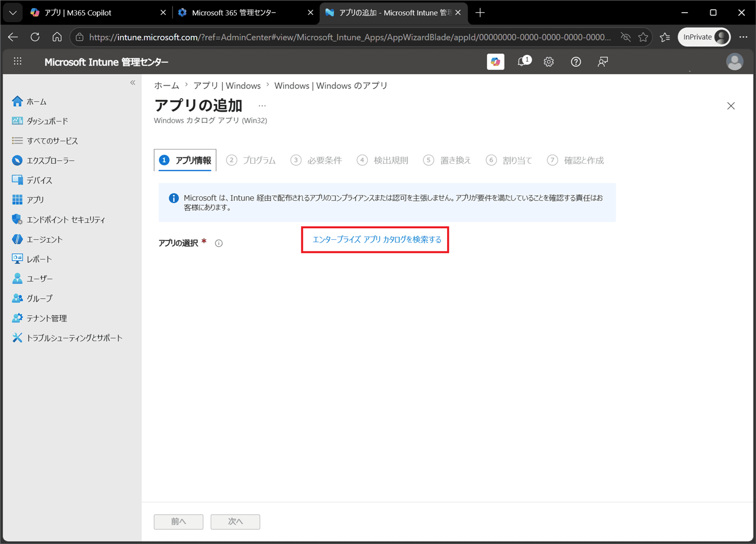
Task: Click the 前へ button
Action: 178,522
